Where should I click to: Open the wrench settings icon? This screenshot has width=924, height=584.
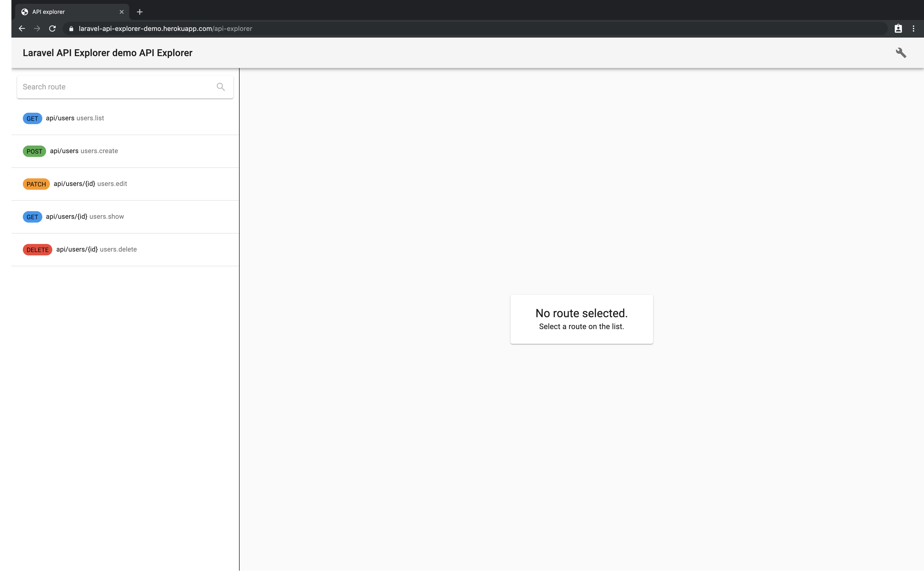[901, 53]
